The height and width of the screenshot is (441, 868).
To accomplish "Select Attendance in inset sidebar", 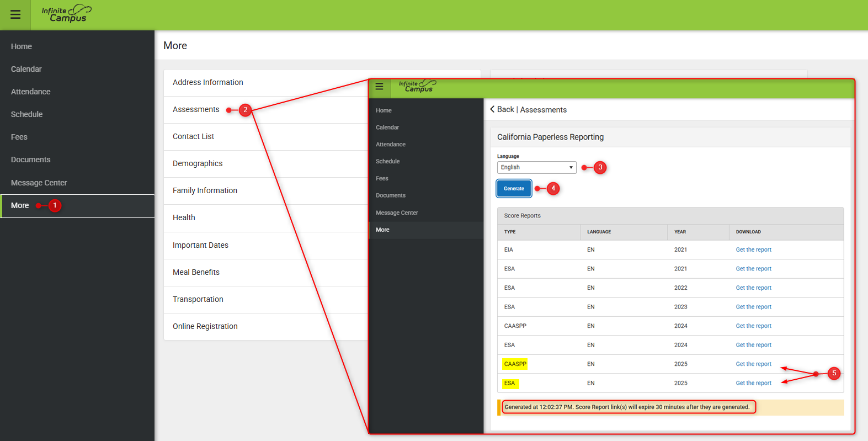I will point(391,145).
